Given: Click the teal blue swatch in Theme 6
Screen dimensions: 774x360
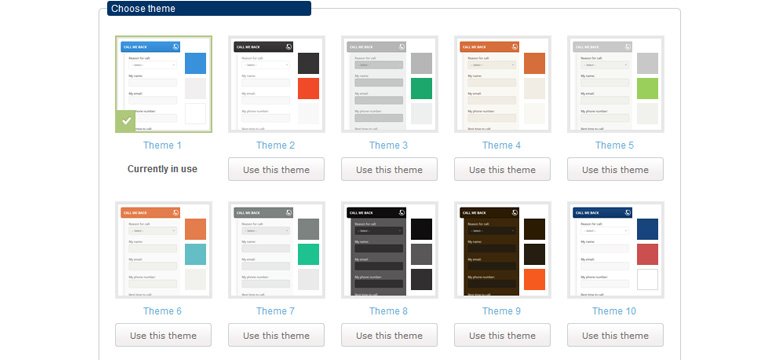Looking at the screenshot, I should 195,254.
